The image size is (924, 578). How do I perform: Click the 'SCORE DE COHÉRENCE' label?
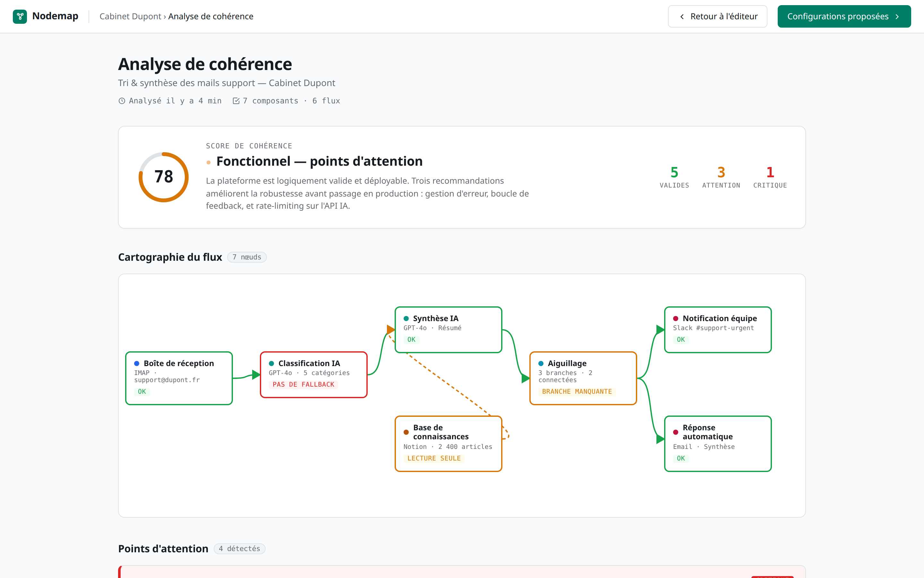pos(249,146)
